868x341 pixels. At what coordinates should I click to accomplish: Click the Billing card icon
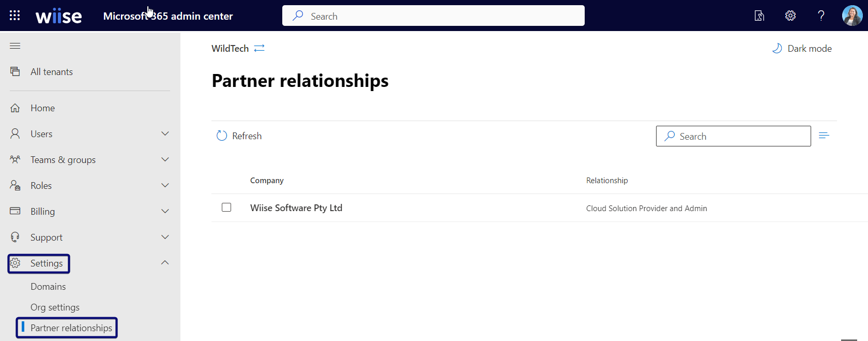click(x=15, y=211)
